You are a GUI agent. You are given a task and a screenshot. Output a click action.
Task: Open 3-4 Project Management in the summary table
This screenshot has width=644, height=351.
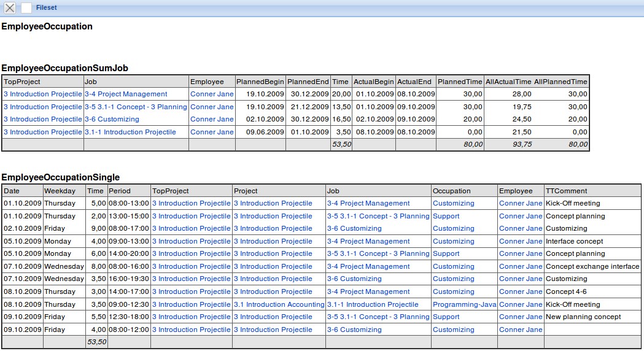125,94
